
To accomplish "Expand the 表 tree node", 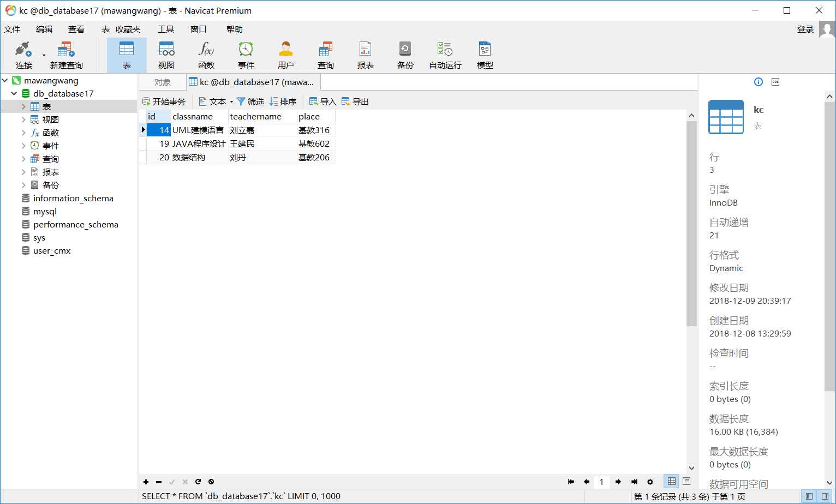I will click(23, 106).
